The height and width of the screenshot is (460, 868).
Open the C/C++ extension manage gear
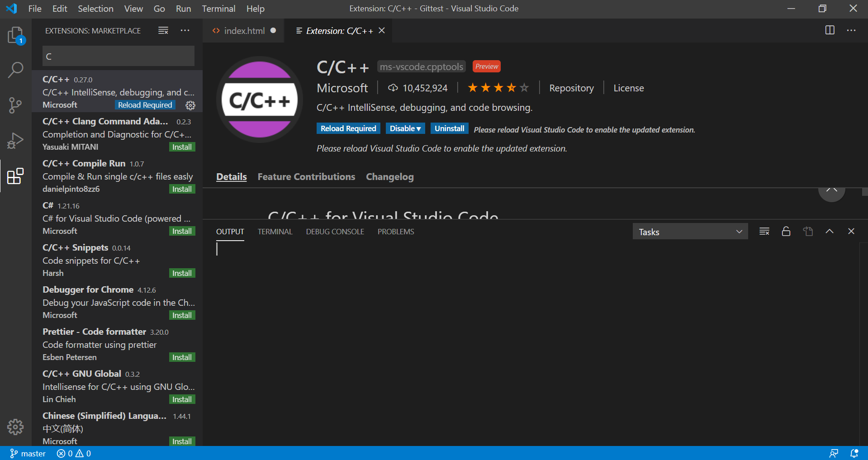click(190, 105)
